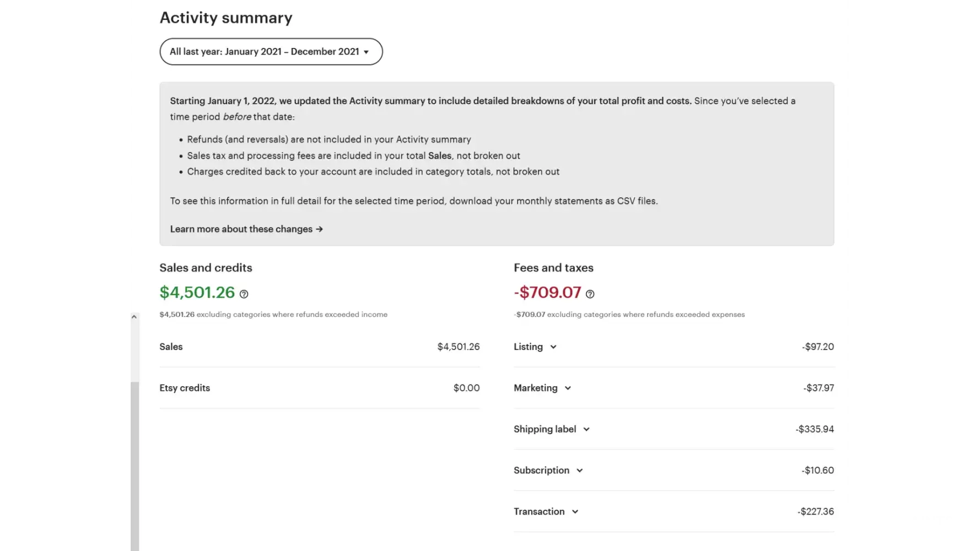Image resolution: width=980 pixels, height=551 pixels.
Task: Select the Sales row label
Action: [171, 347]
